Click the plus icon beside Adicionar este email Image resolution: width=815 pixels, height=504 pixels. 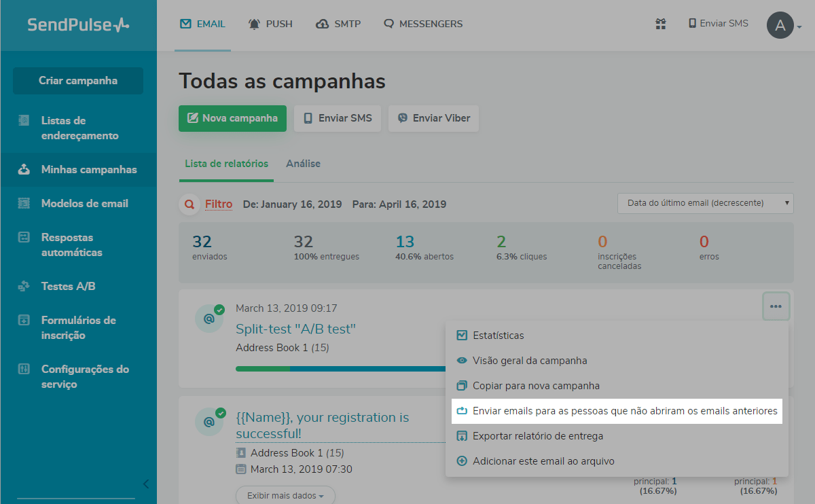(462, 461)
